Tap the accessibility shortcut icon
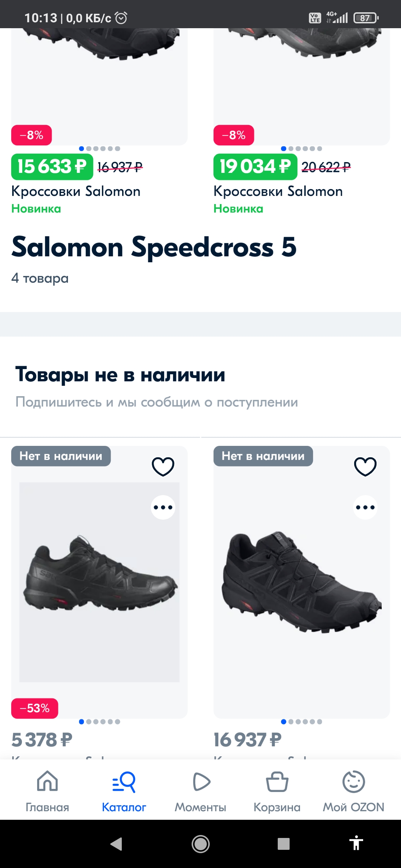This screenshot has width=401, height=868. [x=356, y=843]
